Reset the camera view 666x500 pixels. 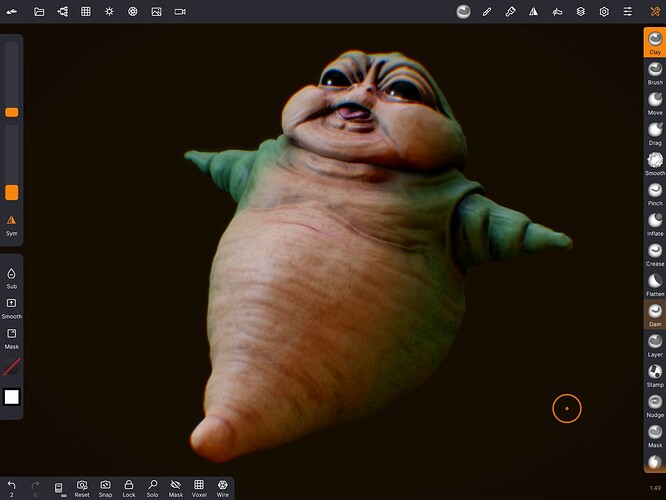click(x=82, y=488)
